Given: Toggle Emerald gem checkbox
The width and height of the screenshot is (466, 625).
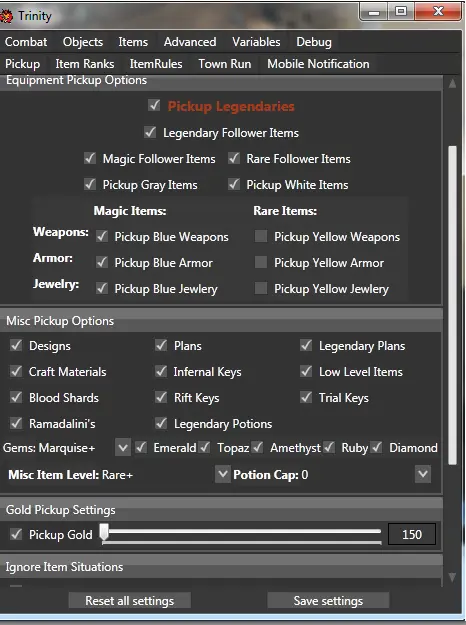Looking at the screenshot, I should [141, 448].
